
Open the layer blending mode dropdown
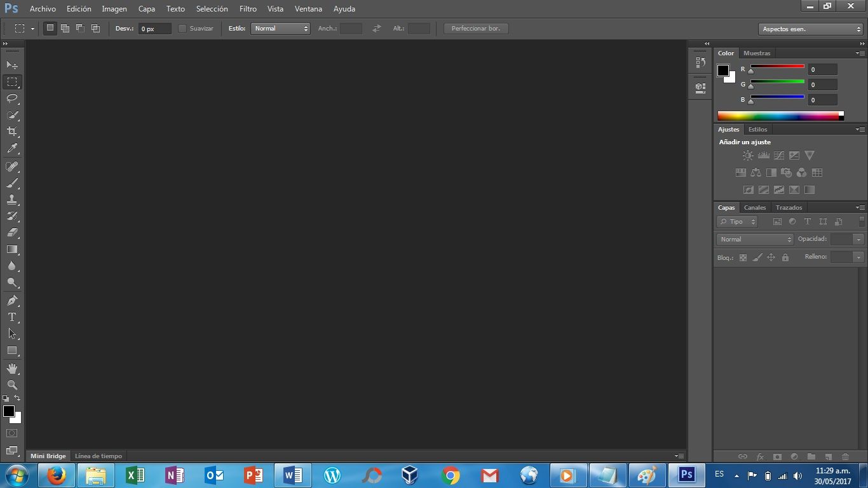click(x=755, y=240)
